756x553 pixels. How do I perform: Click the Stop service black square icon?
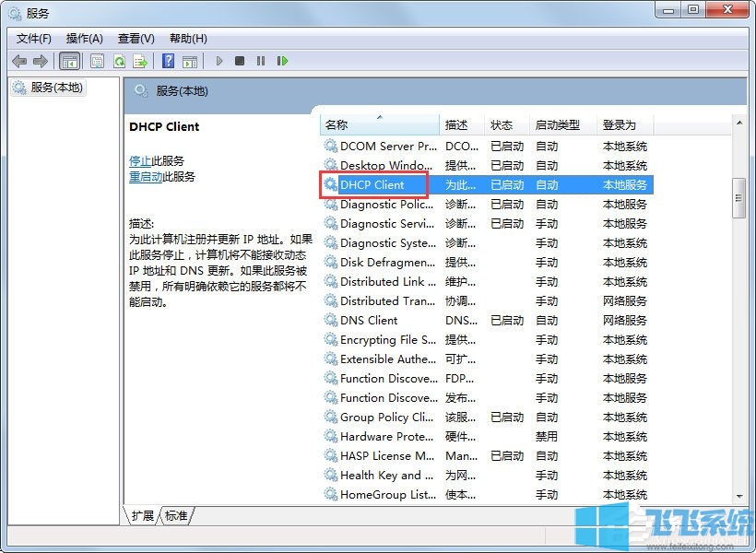(239, 61)
